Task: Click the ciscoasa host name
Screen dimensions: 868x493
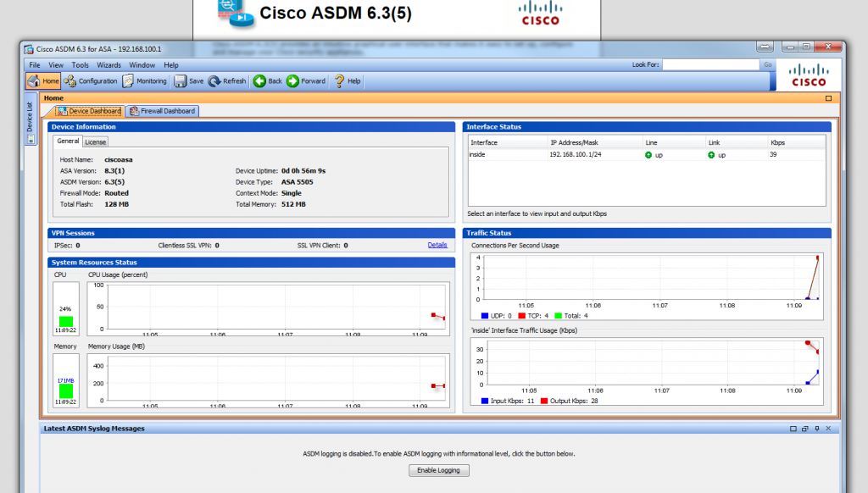Action: click(119, 159)
